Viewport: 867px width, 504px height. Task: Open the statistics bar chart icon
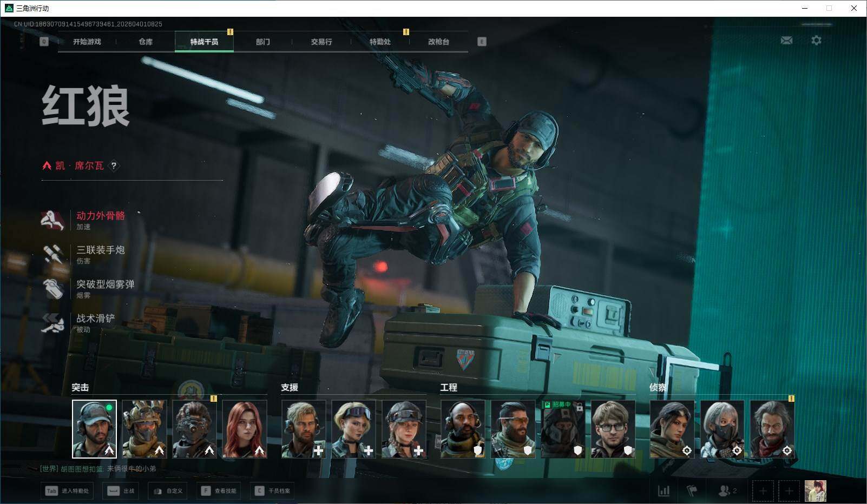(x=664, y=490)
